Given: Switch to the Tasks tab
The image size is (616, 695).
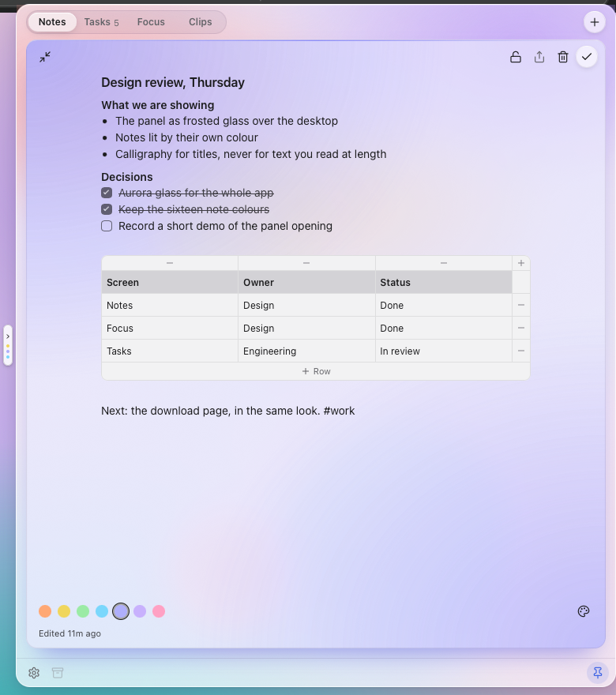Looking at the screenshot, I should pos(102,22).
